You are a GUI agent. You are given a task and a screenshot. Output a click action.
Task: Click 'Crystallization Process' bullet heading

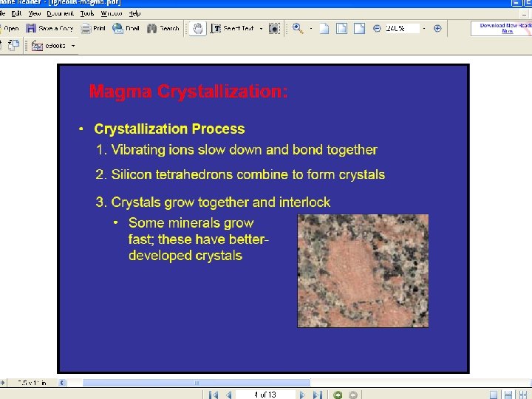click(x=169, y=129)
